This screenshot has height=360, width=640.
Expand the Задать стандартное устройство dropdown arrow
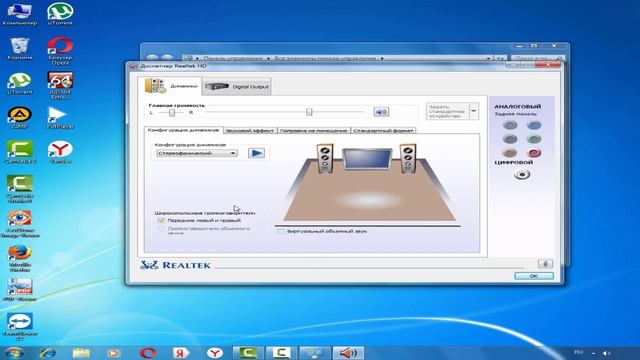[473, 111]
